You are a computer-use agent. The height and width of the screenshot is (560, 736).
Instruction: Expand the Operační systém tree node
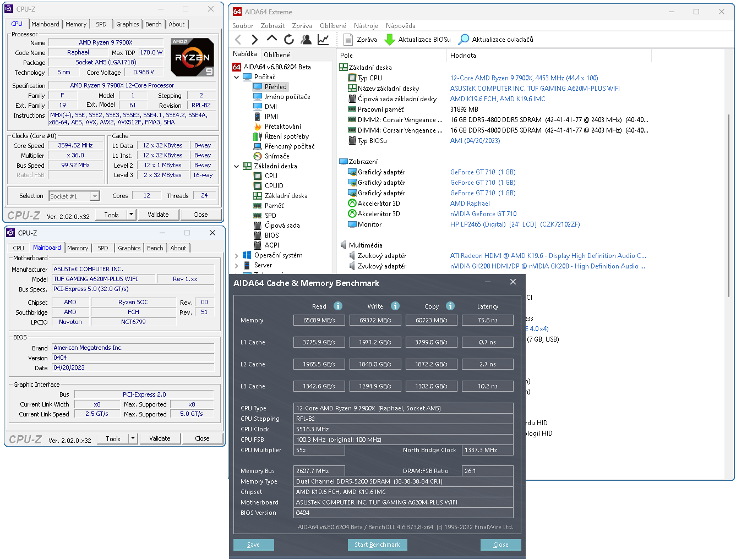[x=237, y=255]
